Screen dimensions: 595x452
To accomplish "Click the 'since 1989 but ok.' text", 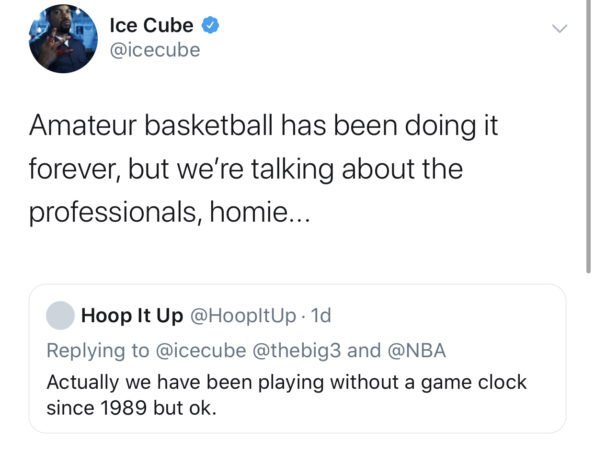I will tap(131, 408).
